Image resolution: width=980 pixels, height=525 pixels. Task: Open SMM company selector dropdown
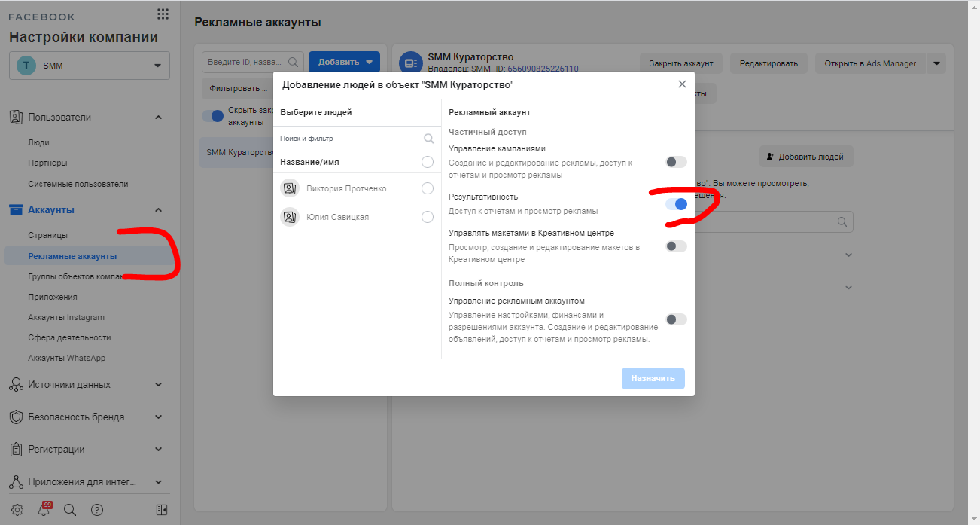[x=90, y=66]
